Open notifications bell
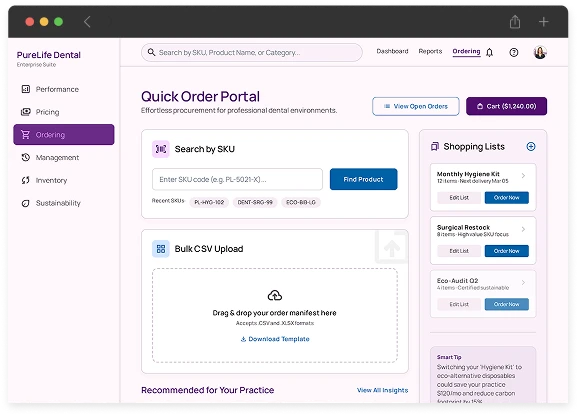This screenshot has height=416, width=579. point(489,52)
